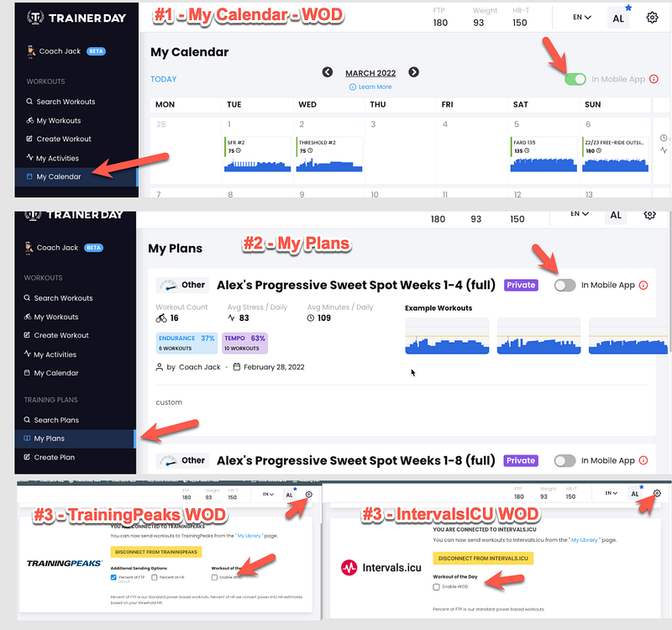Open the THRESHOLD #2 workout on Wednesday the 2nd

[x=329, y=155]
